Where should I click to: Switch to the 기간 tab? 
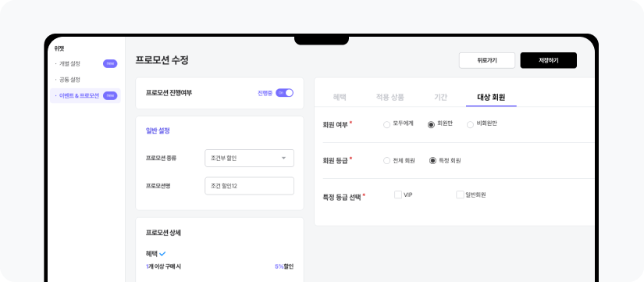pos(441,98)
